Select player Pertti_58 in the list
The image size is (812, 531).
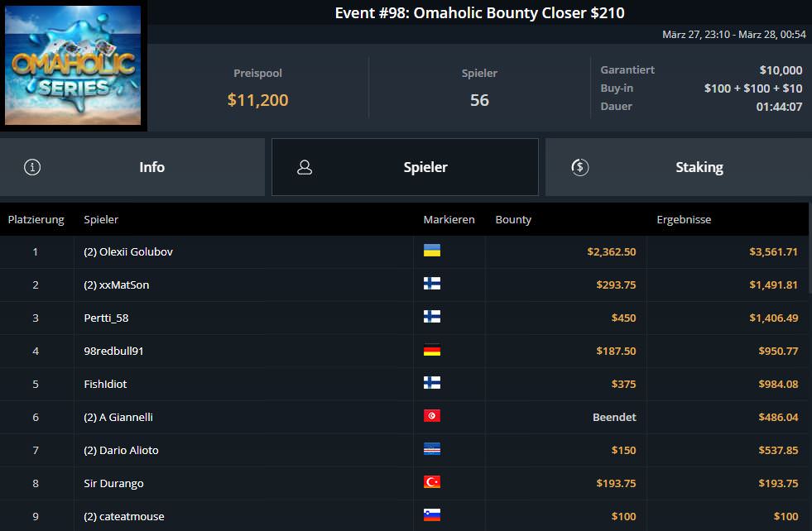point(106,318)
